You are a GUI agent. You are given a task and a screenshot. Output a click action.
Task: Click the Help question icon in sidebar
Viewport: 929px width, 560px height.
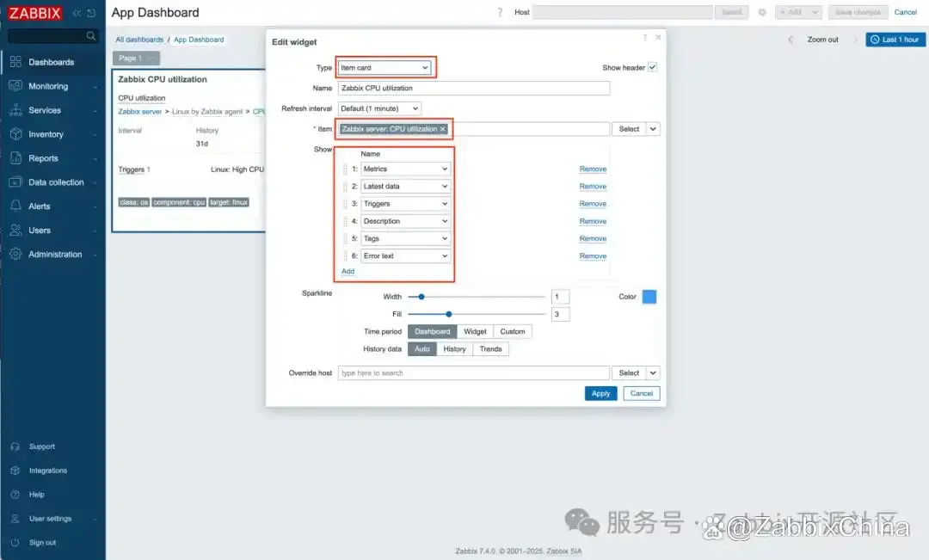15,495
